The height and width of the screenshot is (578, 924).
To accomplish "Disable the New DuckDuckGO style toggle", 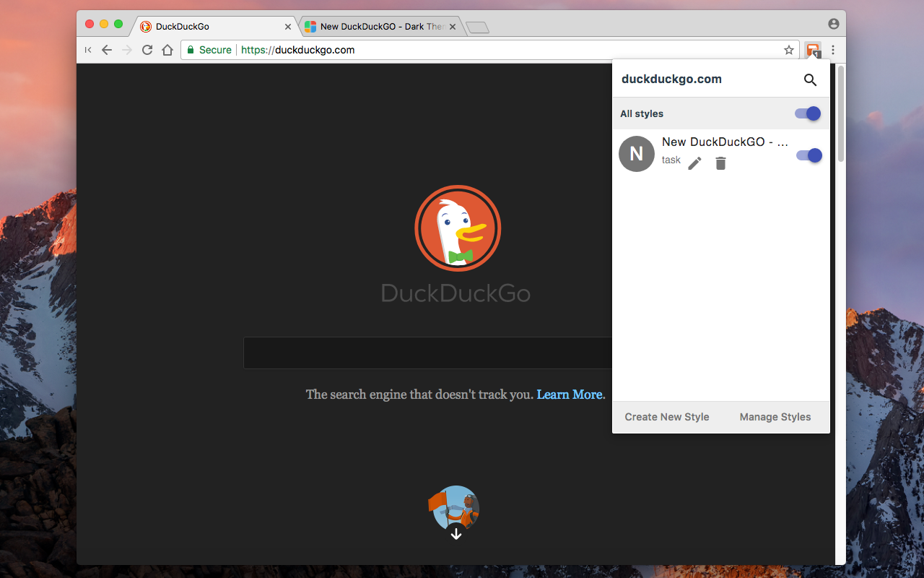I will click(809, 155).
